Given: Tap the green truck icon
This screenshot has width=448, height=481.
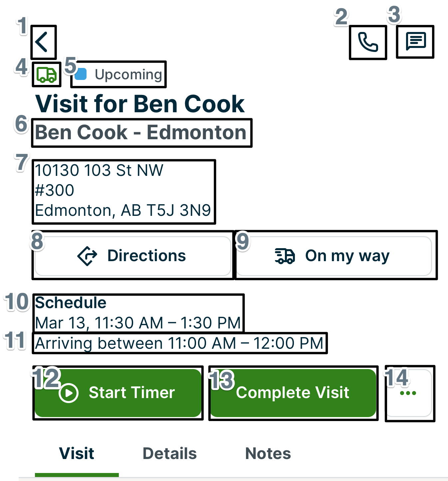Looking at the screenshot, I should (46, 74).
